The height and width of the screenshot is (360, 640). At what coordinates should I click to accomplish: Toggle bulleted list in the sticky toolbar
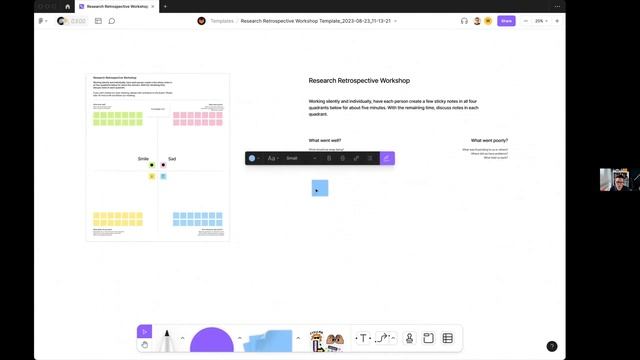(x=370, y=158)
